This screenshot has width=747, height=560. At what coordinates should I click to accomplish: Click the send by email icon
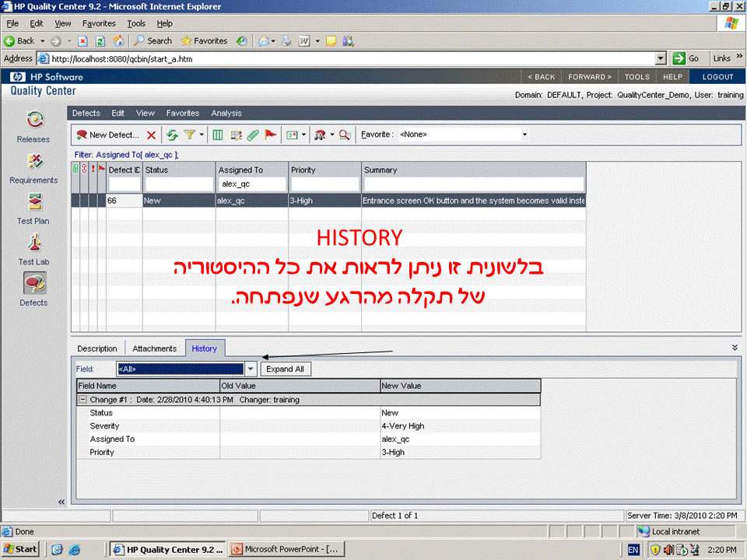tap(292, 135)
